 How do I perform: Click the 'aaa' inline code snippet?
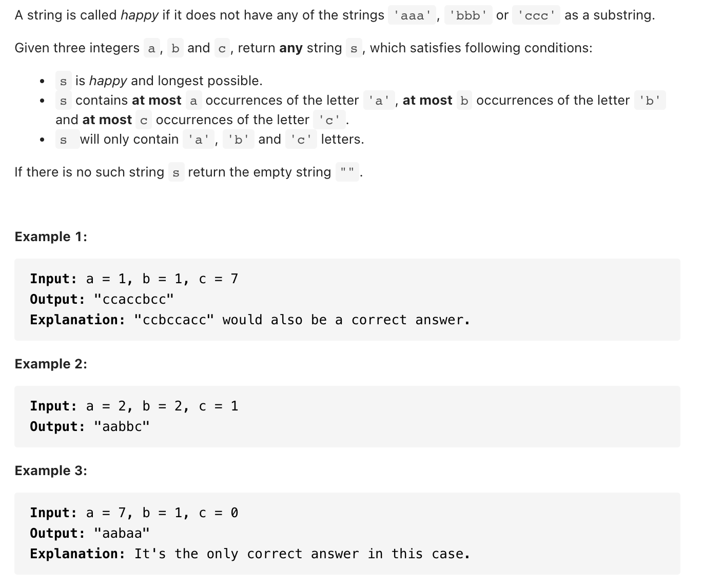[412, 15]
